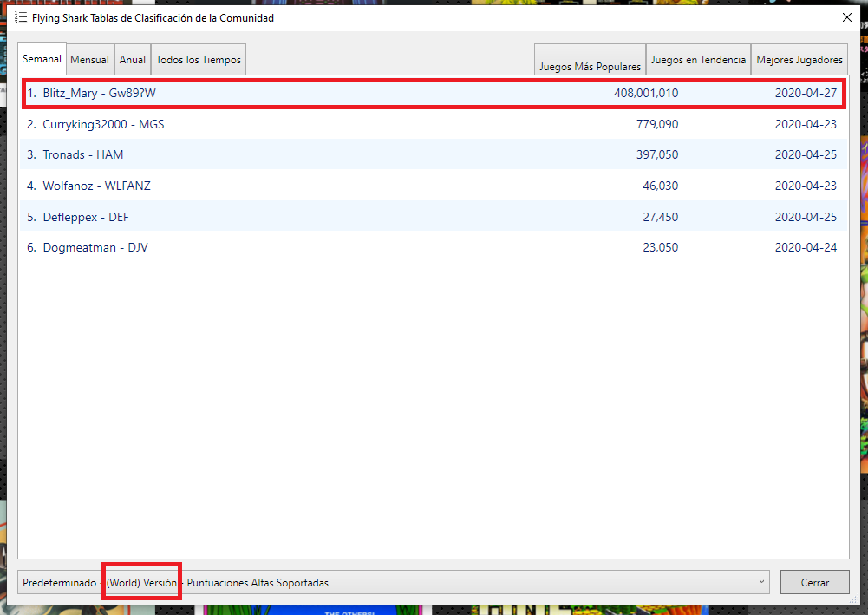Click the Tronads row date 2020-04-25
Screen dimensions: 868x615
coord(806,154)
